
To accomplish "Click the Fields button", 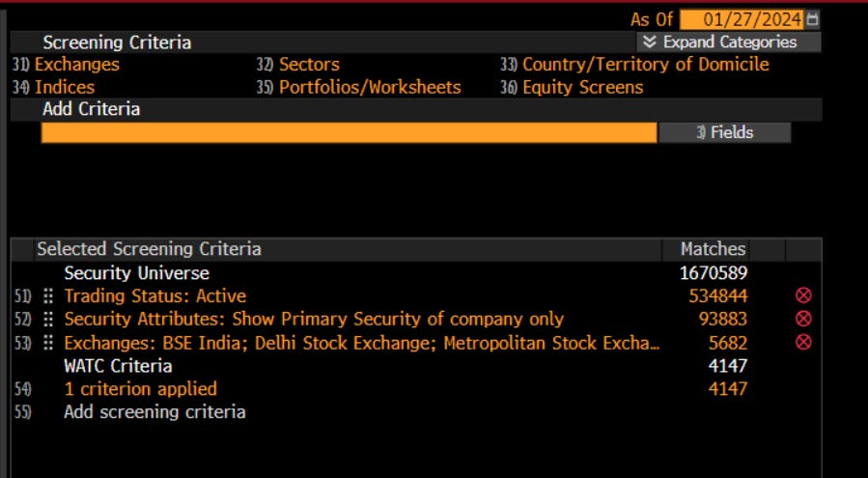I will (725, 132).
